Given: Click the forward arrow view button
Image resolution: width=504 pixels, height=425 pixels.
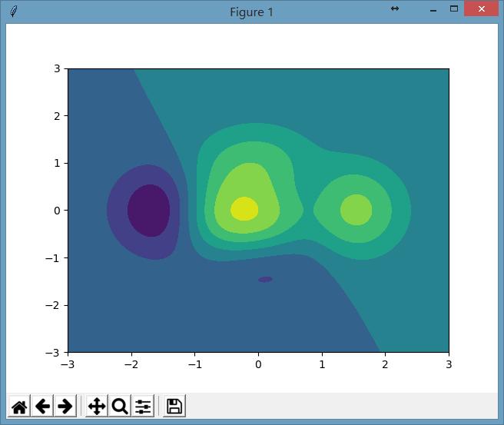Looking at the screenshot, I should 65,406.
